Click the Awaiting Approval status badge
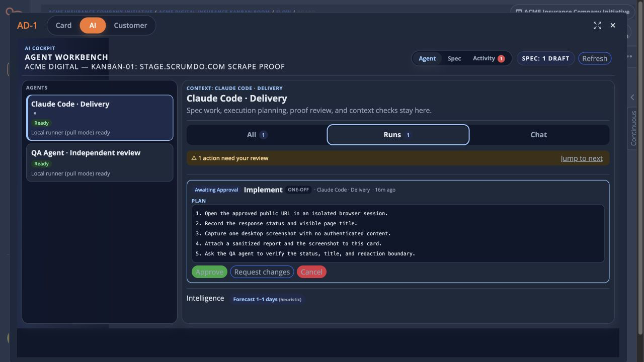Viewport: 644px width, 362px height. click(216, 190)
